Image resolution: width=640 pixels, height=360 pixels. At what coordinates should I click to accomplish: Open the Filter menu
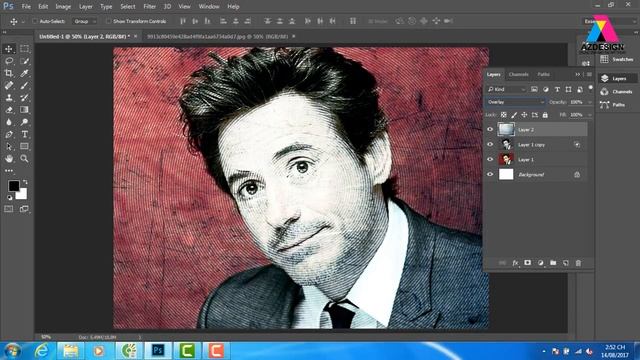pos(149,7)
